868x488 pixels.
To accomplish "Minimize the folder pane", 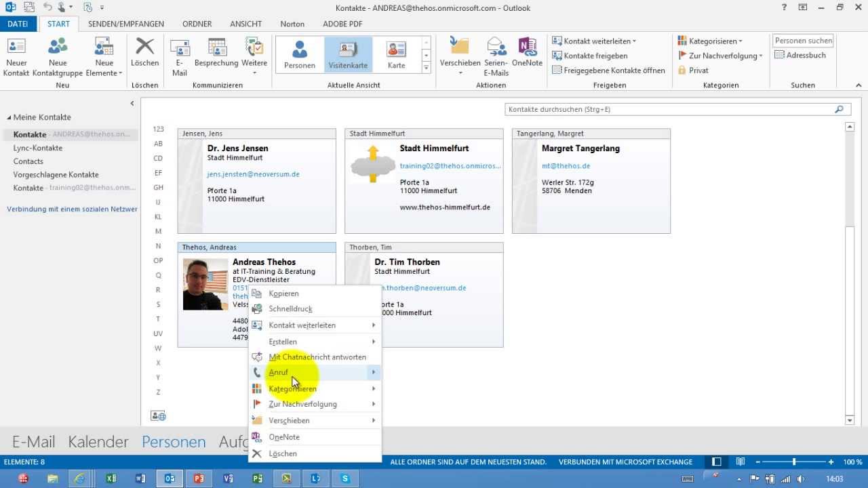I will click(132, 104).
